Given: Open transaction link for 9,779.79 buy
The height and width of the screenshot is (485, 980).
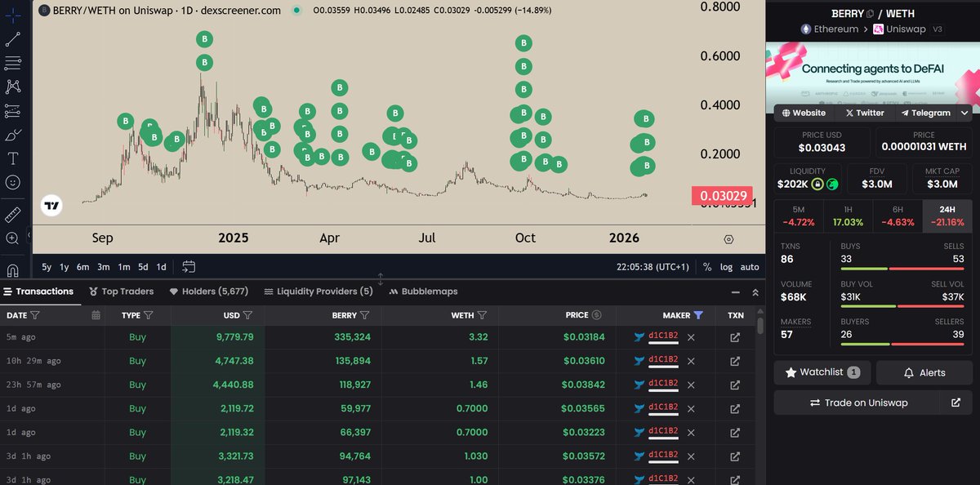Looking at the screenshot, I should click(735, 337).
